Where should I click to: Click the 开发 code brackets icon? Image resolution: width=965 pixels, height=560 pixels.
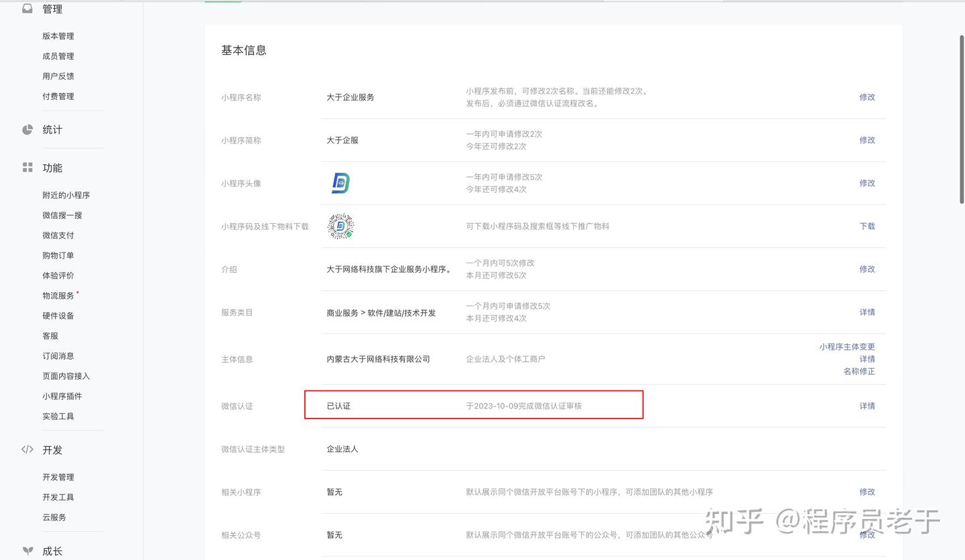(27, 449)
